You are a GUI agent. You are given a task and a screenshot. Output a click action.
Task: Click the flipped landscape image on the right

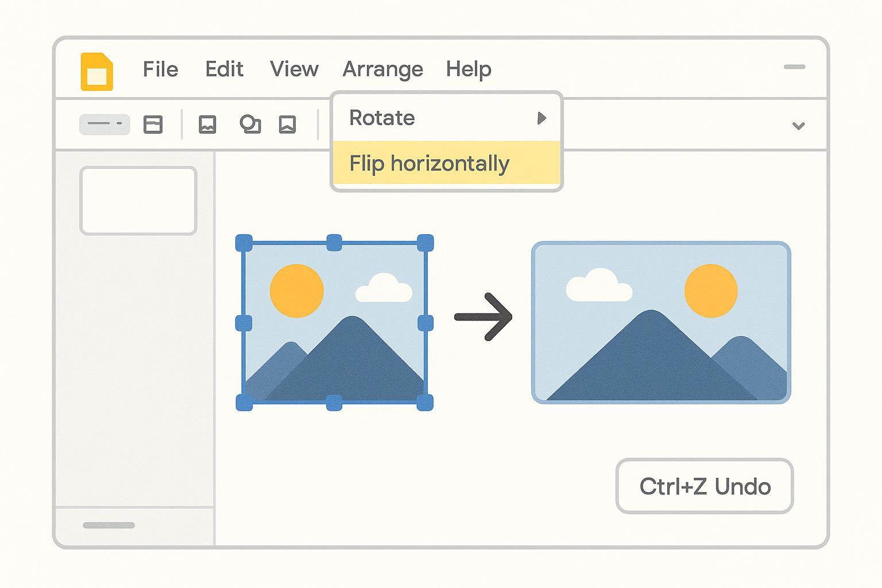pos(661,323)
